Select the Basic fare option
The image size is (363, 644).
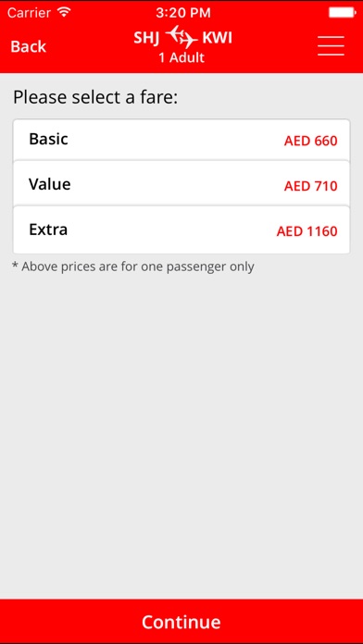(x=181, y=140)
